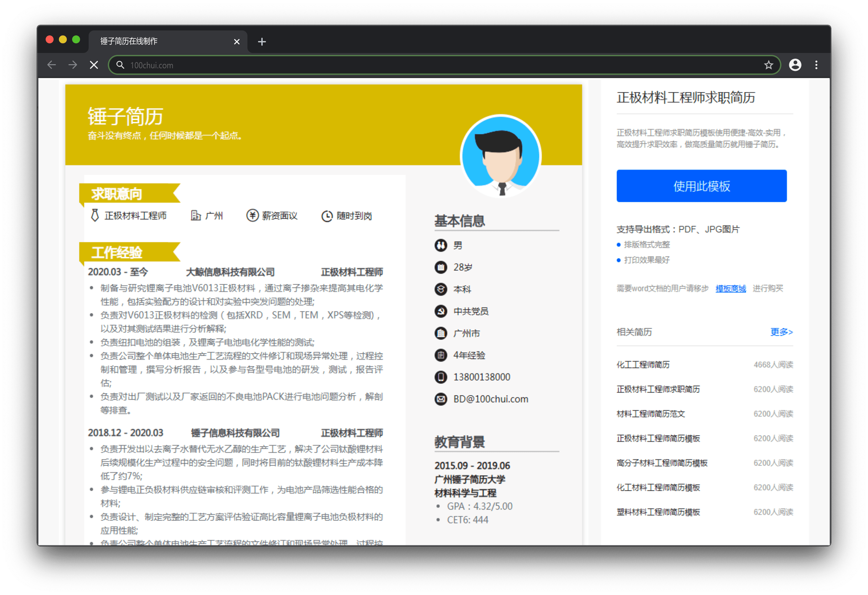Image resolution: width=868 pixels, height=595 pixels.
Task: Open the browser three-dot menu
Action: [816, 65]
